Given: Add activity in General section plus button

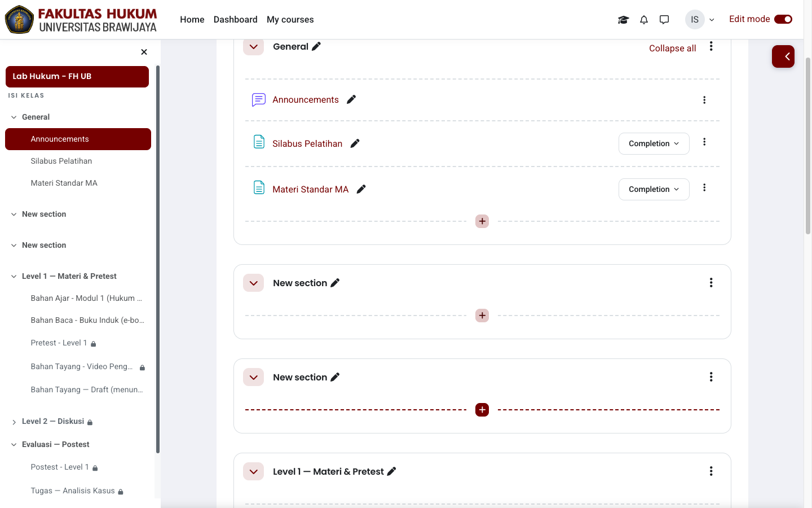Looking at the screenshot, I should [x=482, y=221].
